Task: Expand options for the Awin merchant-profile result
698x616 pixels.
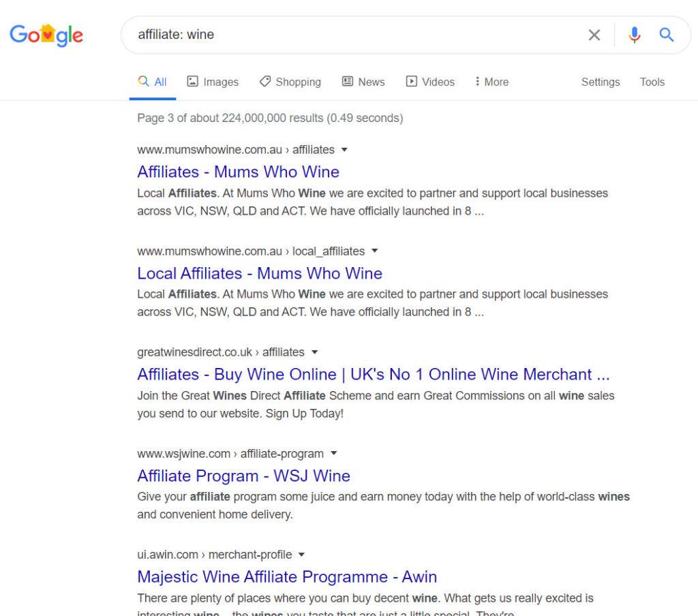Action: pos(302,555)
